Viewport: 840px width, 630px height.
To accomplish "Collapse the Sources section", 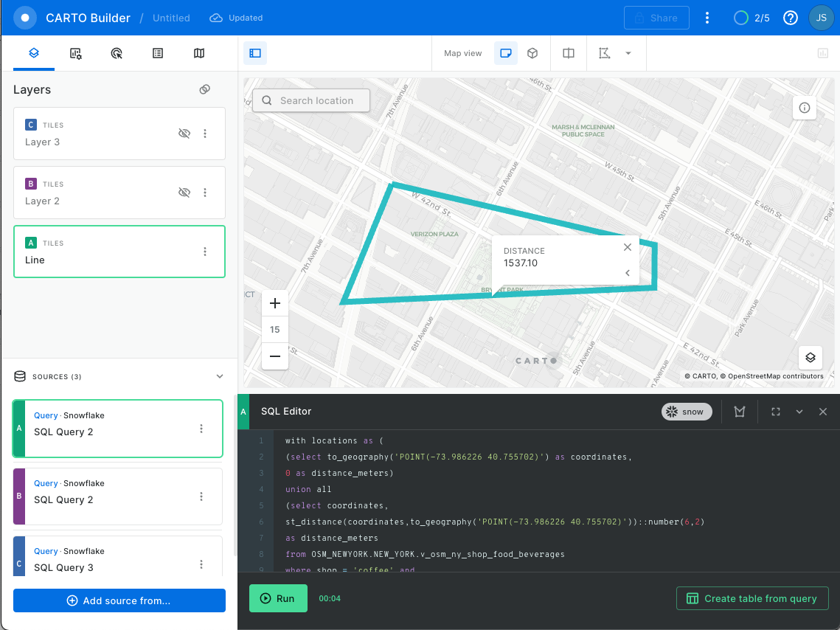I will pyautogui.click(x=220, y=376).
